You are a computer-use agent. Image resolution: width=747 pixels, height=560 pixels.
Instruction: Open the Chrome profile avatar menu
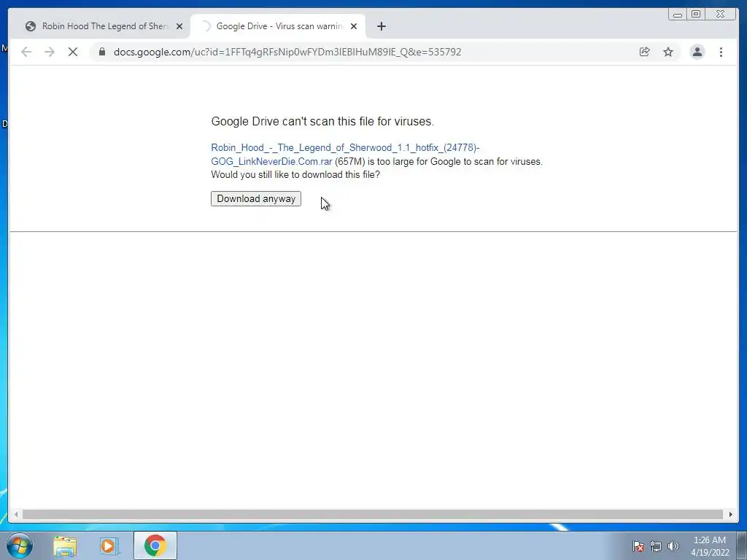click(697, 52)
